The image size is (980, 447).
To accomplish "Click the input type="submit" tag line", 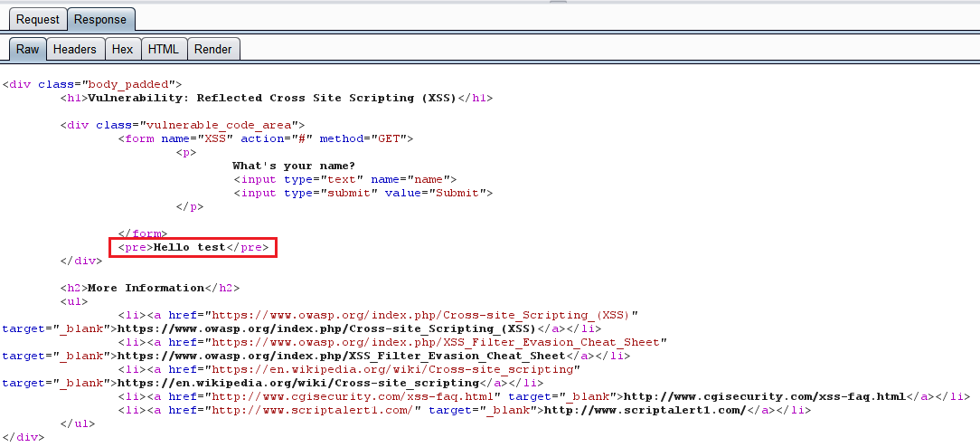I will click(x=363, y=193).
